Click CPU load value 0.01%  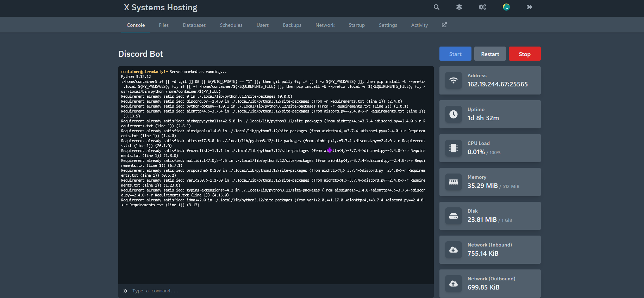pyautogui.click(x=476, y=152)
